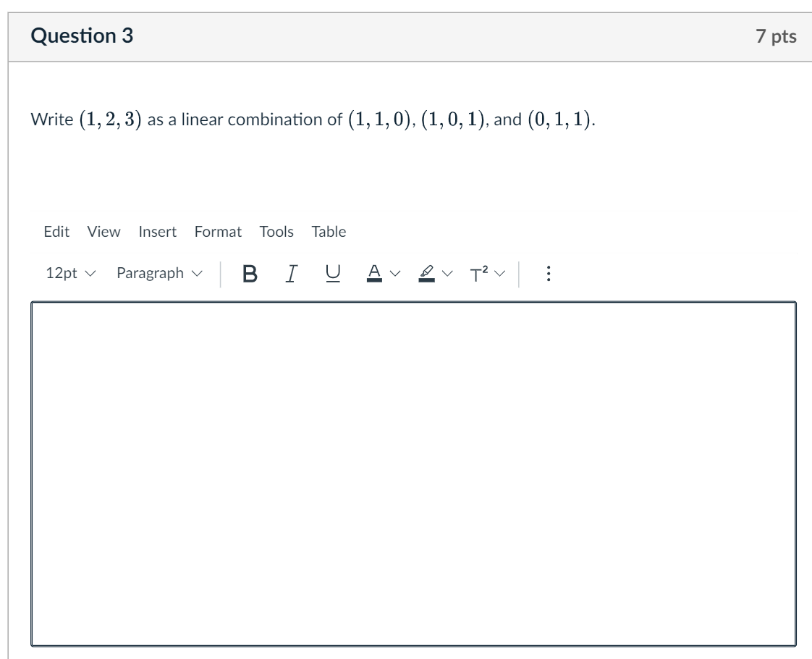Open the Table menu
The height and width of the screenshot is (659, 812).
click(x=330, y=232)
